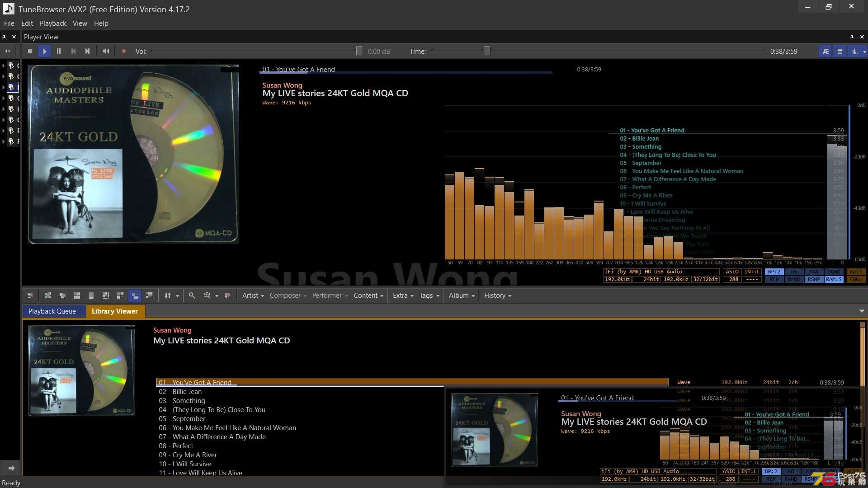This screenshot has height=488, width=868.
Task: Click the volume slider handle
Action: click(x=359, y=51)
